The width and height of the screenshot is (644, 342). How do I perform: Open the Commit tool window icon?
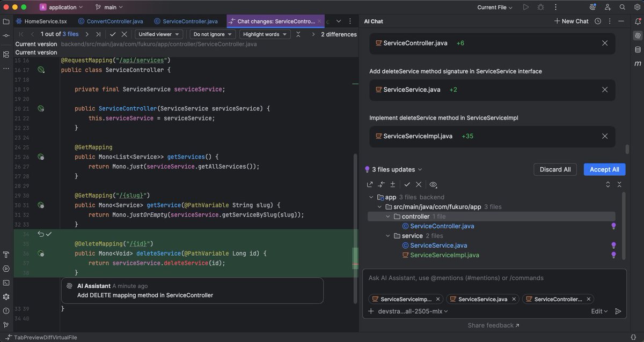pyautogui.click(x=6, y=35)
